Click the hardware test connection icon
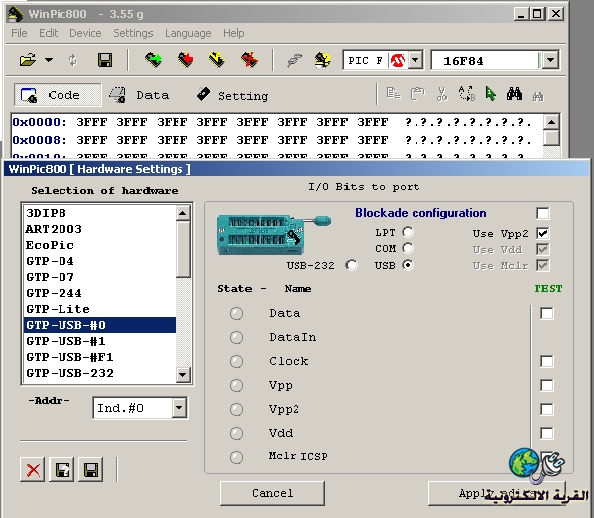Screen dimensions: 594x518 294,60
